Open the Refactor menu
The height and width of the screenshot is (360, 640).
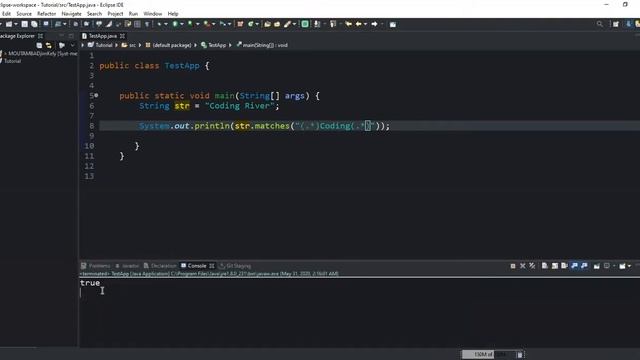click(46, 13)
